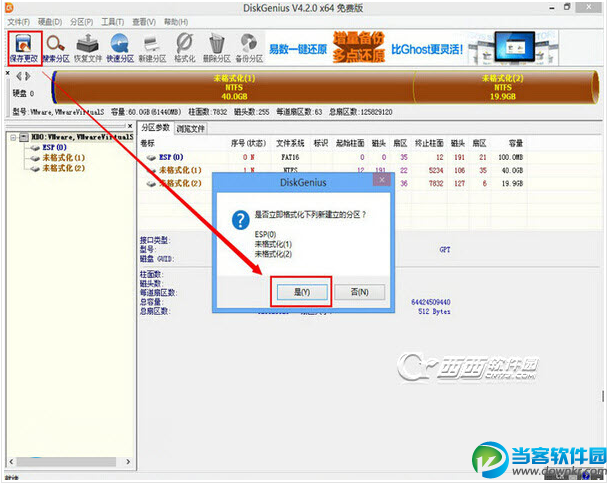Image resolution: width=608 pixels, height=485 pixels.
Task: Click the DiskGenius app logo in the title bar
Action: [x=9, y=7]
